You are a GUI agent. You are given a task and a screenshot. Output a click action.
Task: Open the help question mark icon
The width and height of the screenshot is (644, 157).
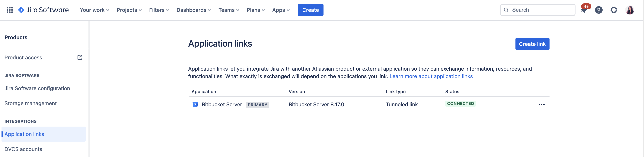click(599, 10)
